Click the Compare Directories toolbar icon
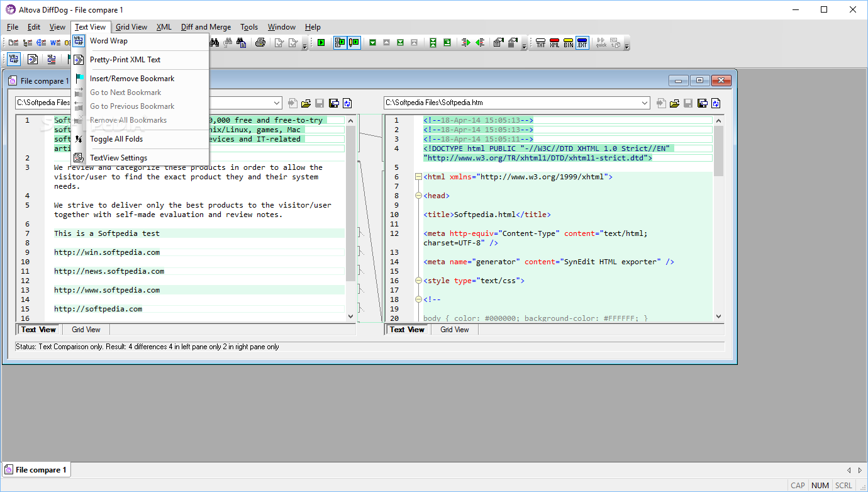Viewport: 868px width, 492px height. [27, 43]
